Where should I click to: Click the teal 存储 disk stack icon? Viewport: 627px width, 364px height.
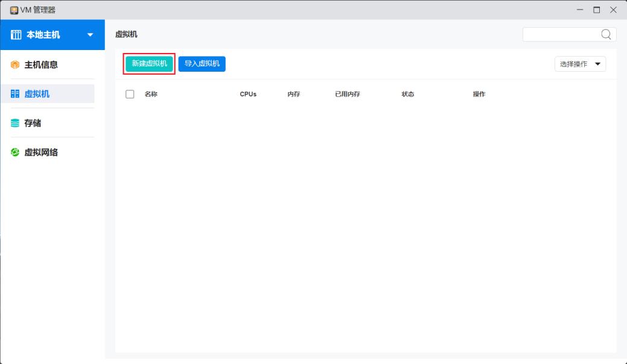15,123
